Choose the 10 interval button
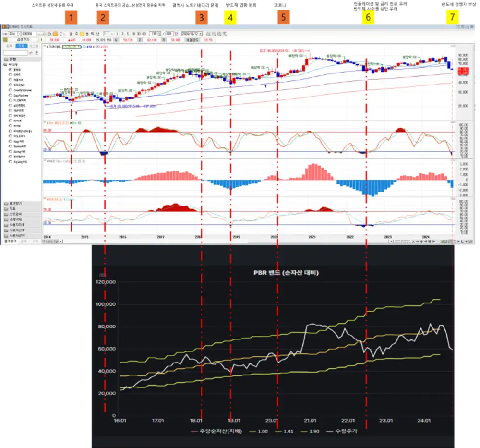Screen dimensions: 480x448 click(x=133, y=34)
